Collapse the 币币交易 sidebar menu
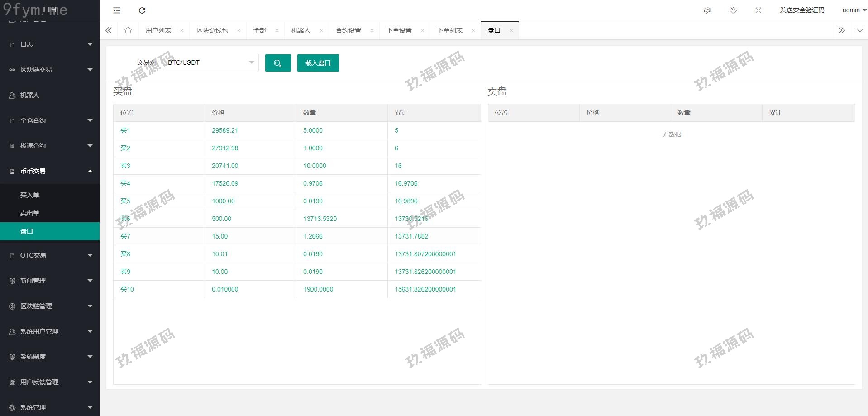 (x=50, y=171)
